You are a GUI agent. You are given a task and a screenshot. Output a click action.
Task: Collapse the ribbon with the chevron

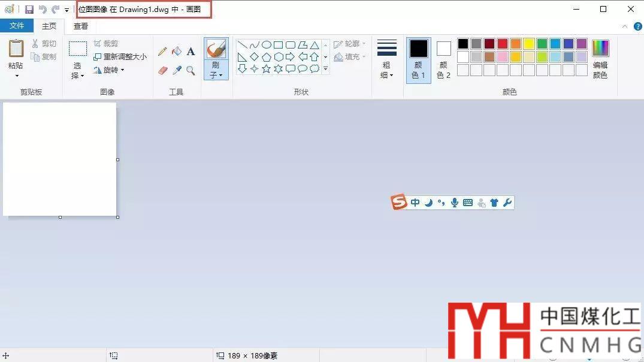click(x=625, y=26)
